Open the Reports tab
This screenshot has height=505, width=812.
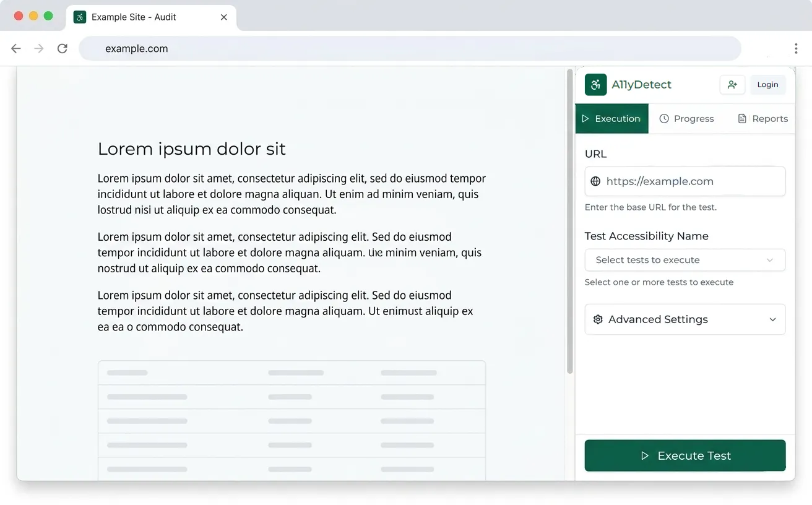[x=762, y=119]
